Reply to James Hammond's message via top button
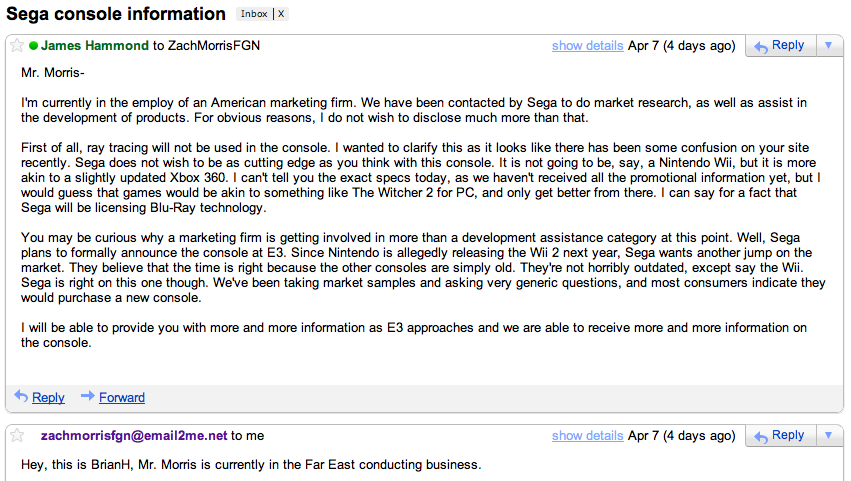 pos(778,46)
